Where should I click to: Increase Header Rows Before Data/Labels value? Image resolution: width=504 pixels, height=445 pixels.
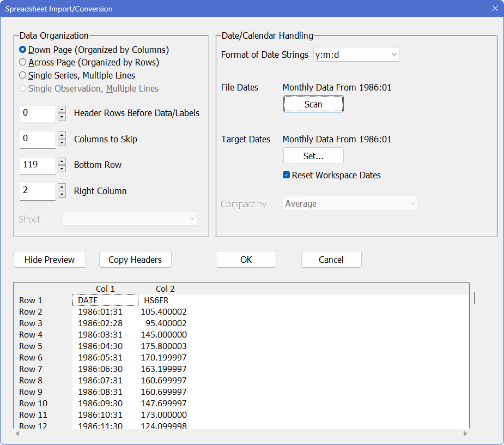(x=62, y=110)
